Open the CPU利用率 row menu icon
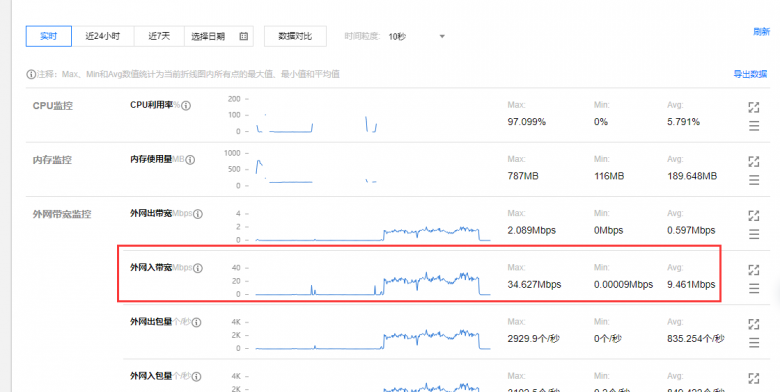780x392 pixels. tap(754, 126)
